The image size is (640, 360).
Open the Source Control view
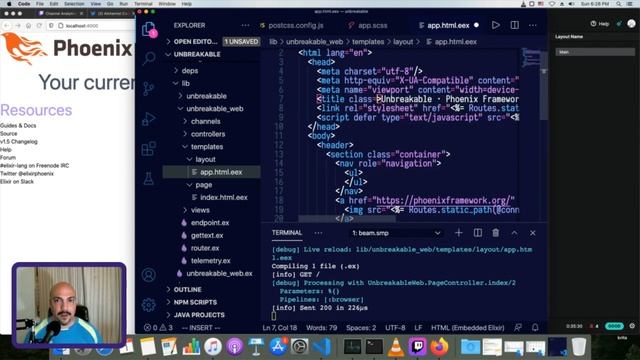[x=149, y=88]
